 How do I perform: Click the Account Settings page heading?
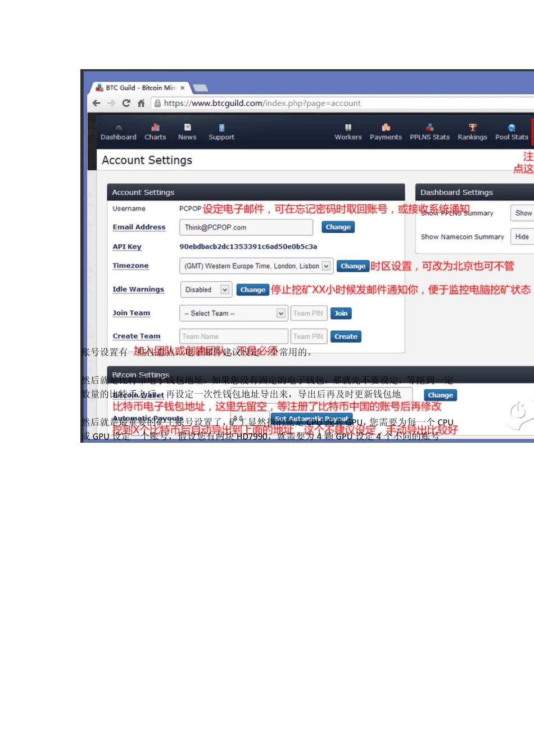(147, 160)
